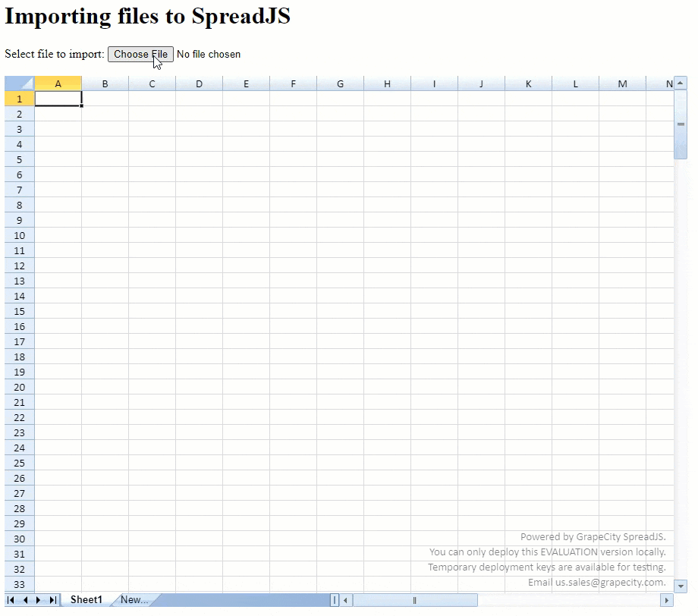Image resolution: width=698 pixels, height=616 pixels.
Task: Click horizontal scrollbar left arrow
Action: (x=345, y=600)
